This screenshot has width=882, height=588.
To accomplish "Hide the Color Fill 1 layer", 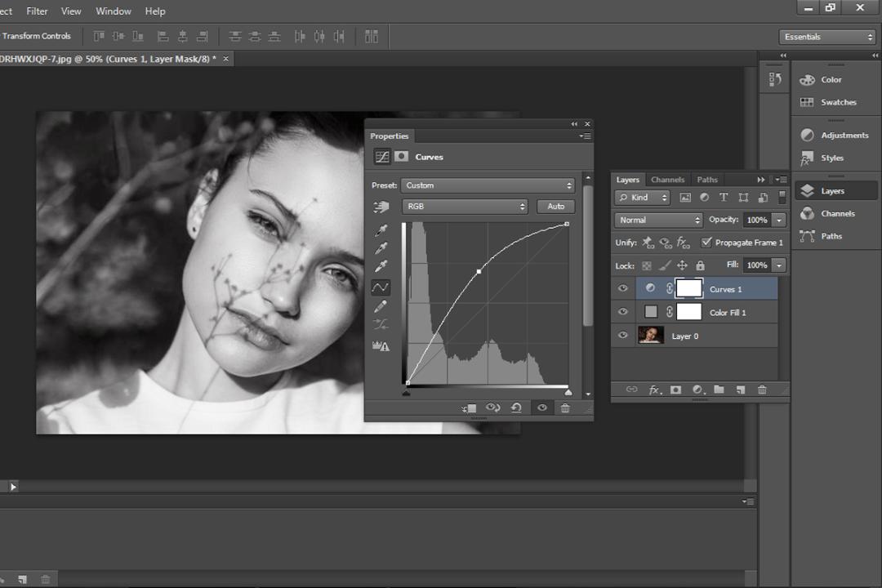I will (x=622, y=312).
